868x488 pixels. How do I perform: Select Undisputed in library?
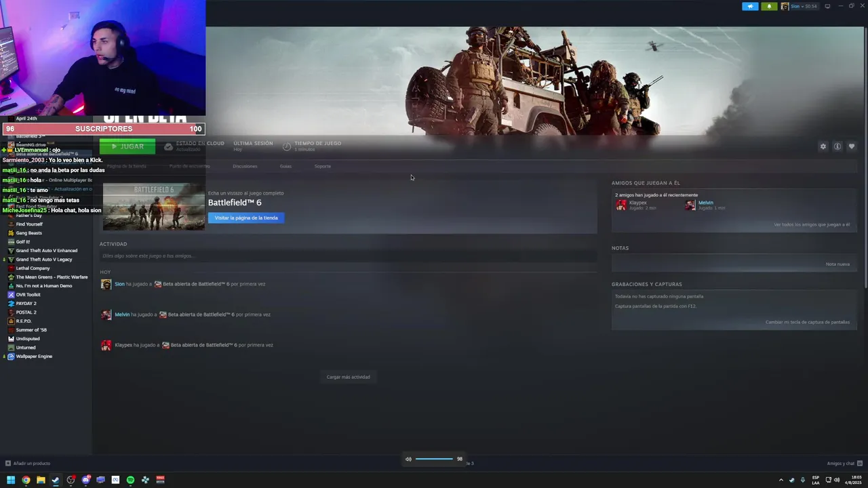(28, 339)
